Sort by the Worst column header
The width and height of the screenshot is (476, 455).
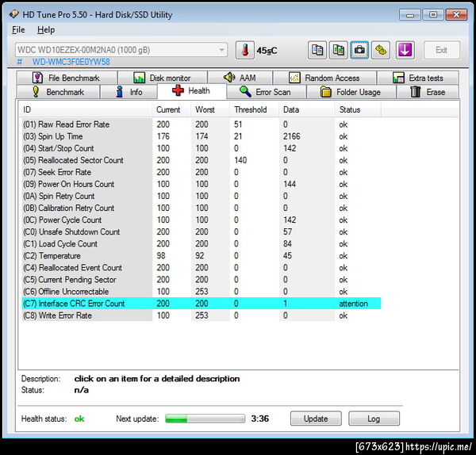coord(210,109)
